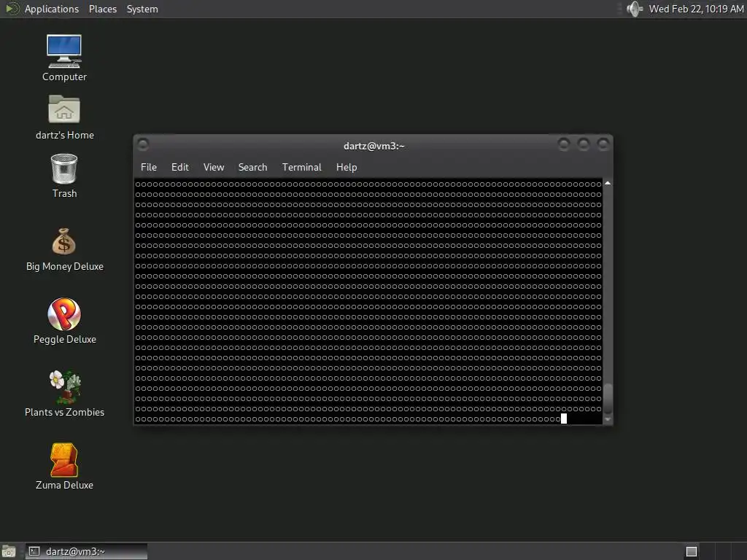
Task: Click the terminal scrollbar up arrow
Action: 608,183
